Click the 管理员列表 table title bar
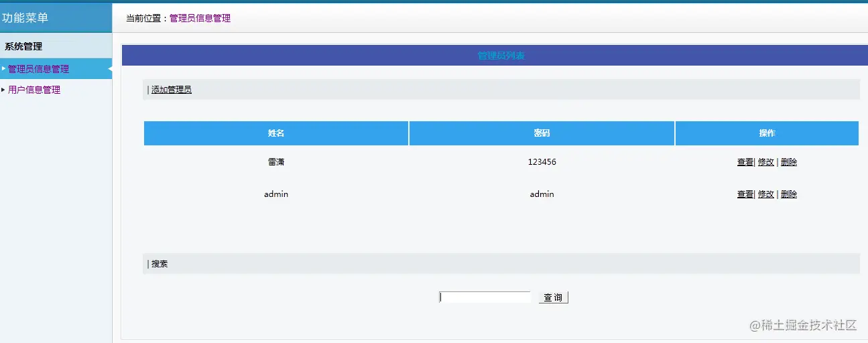868x343 pixels. point(495,56)
